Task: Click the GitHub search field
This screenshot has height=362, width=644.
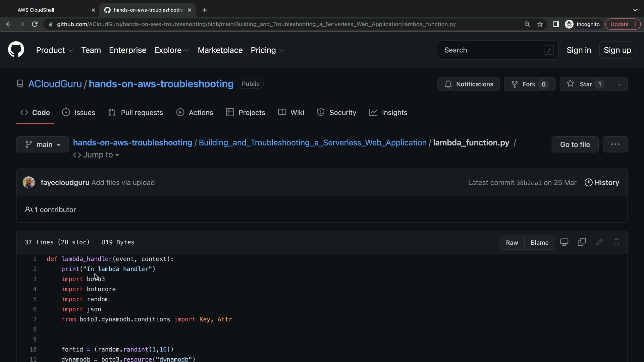Action: pyautogui.click(x=493, y=50)
